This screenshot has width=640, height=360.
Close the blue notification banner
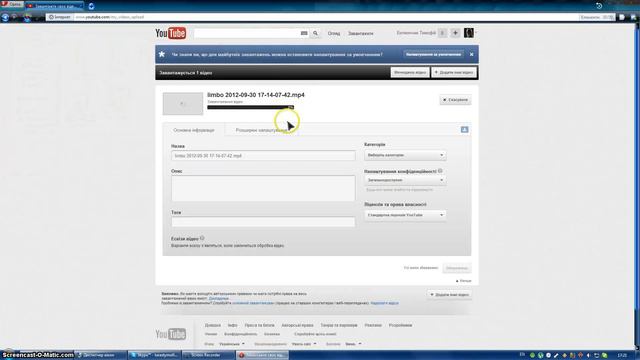click(x=471, y=54)
